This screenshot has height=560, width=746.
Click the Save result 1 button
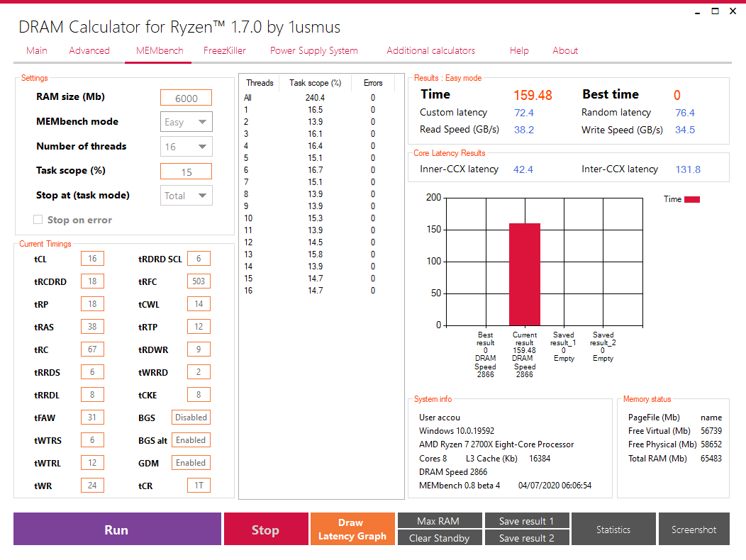click(527, 520)
